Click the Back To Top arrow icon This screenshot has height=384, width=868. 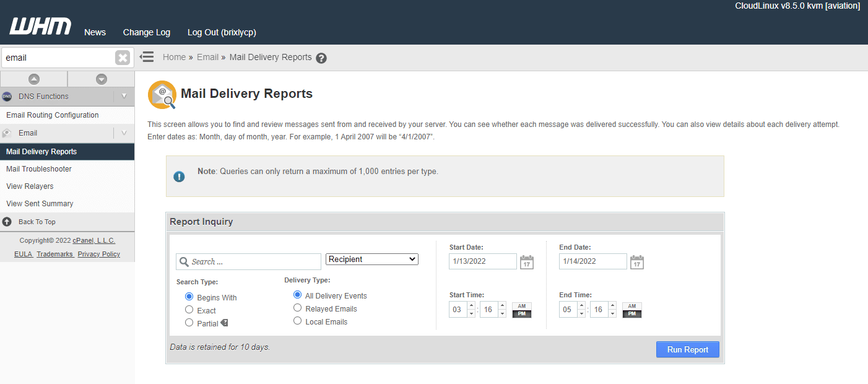pyautogui.click(x=7, y=222)
